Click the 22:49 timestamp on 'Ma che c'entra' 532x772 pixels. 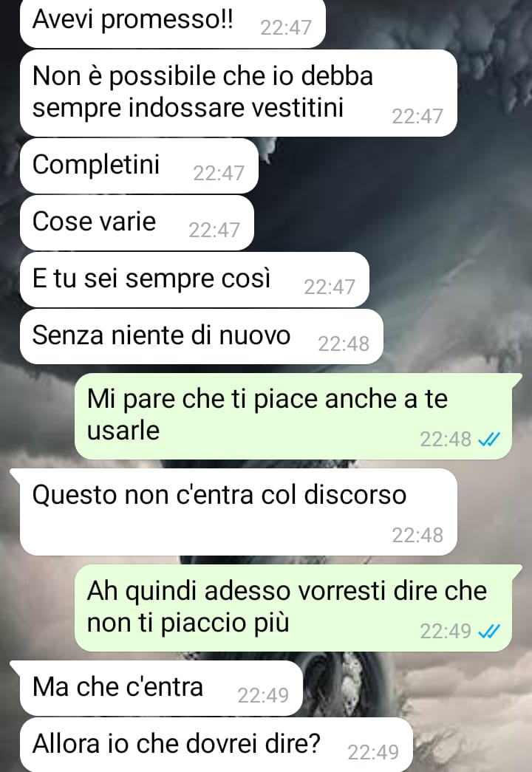(x=263, y=695)
